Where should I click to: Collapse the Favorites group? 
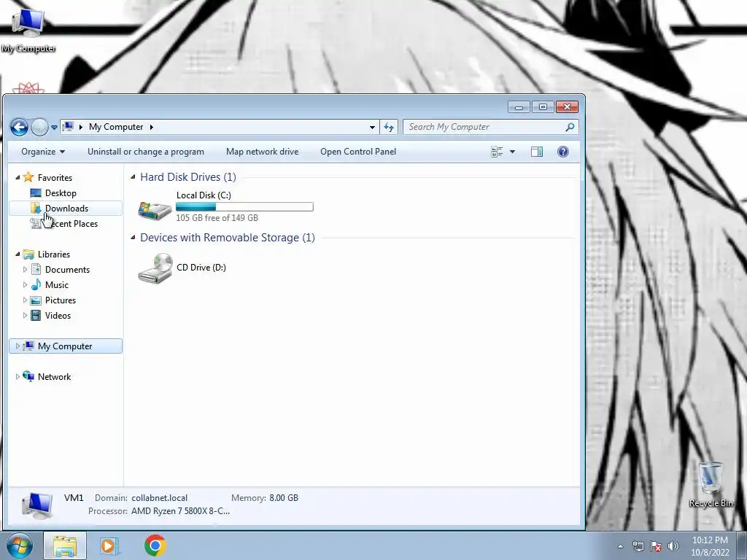point(18,177)
